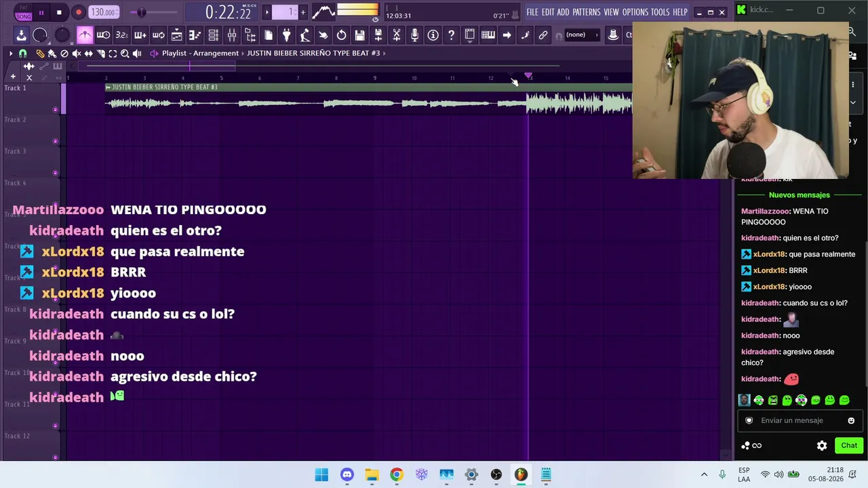
Task: Open the (none) snap dropdown
Action: coord(581,35)
